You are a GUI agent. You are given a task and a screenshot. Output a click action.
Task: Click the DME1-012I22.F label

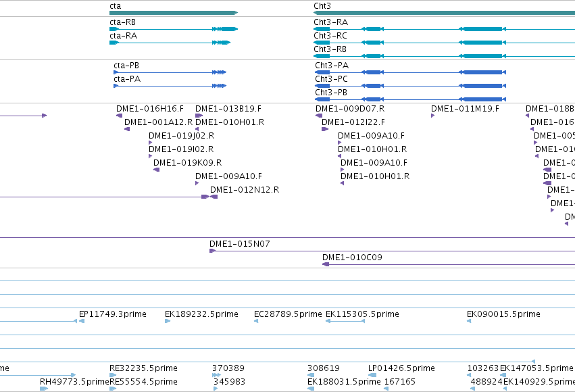[353, 122]
